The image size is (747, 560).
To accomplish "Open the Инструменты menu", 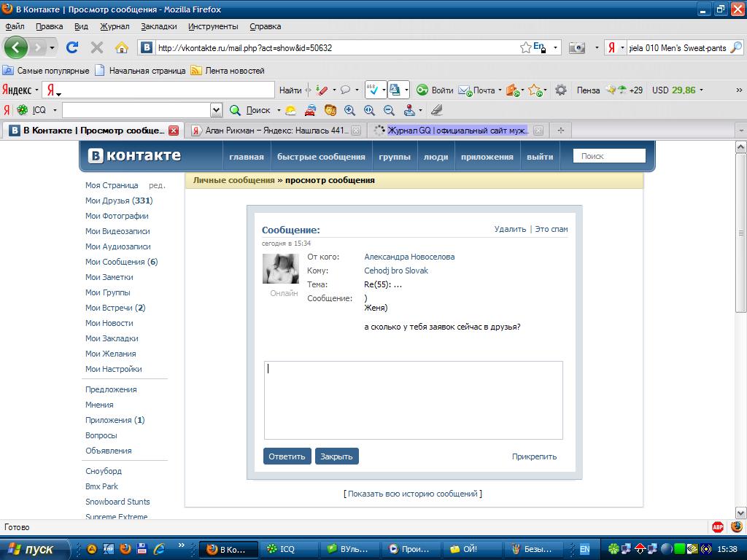I will pyautogui.click(x=213, y=27).
